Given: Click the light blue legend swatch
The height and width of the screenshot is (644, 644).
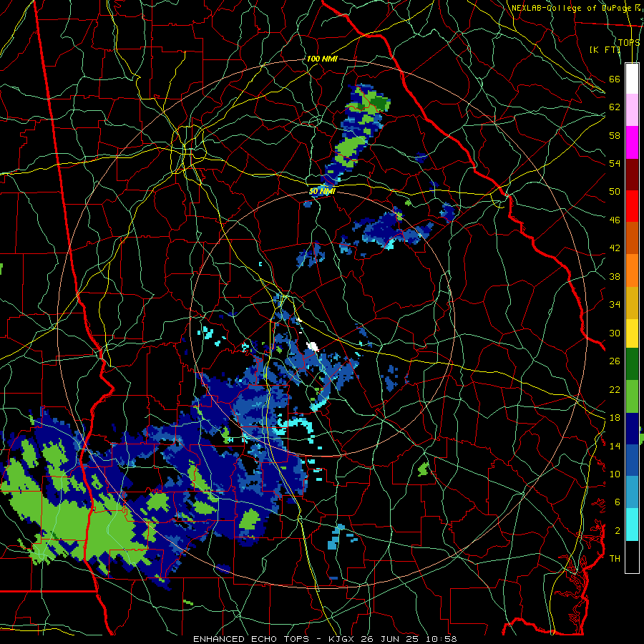Looking at the screenshot, I should pyautogui.click(x=632, y=492).
